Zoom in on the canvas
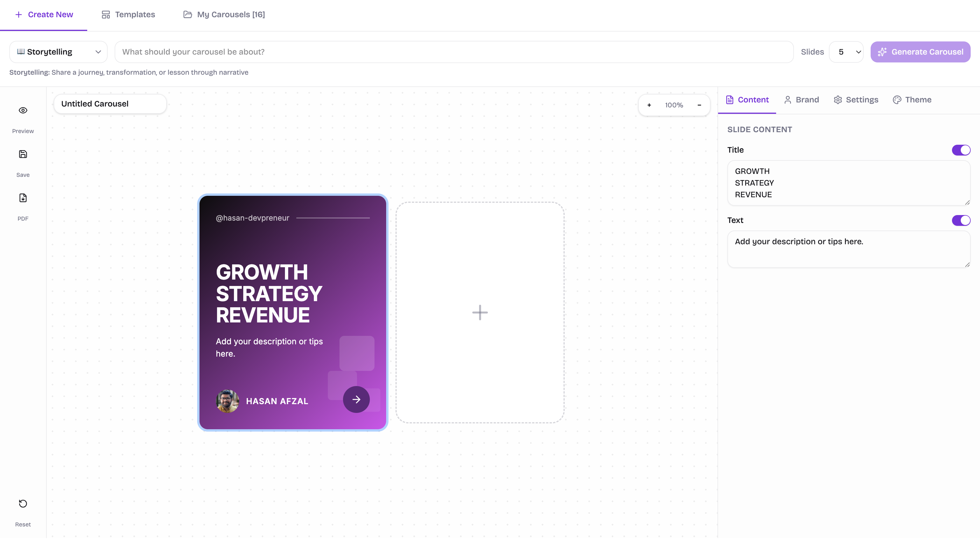The height and width of the screenshot is (541, 980). click(x=649, y=105)
